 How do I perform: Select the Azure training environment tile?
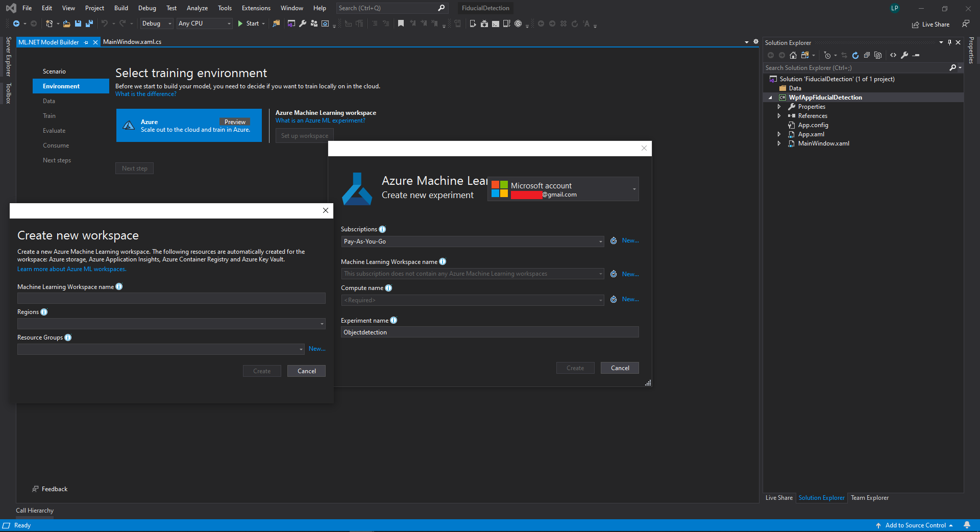[x=189, y=125]
